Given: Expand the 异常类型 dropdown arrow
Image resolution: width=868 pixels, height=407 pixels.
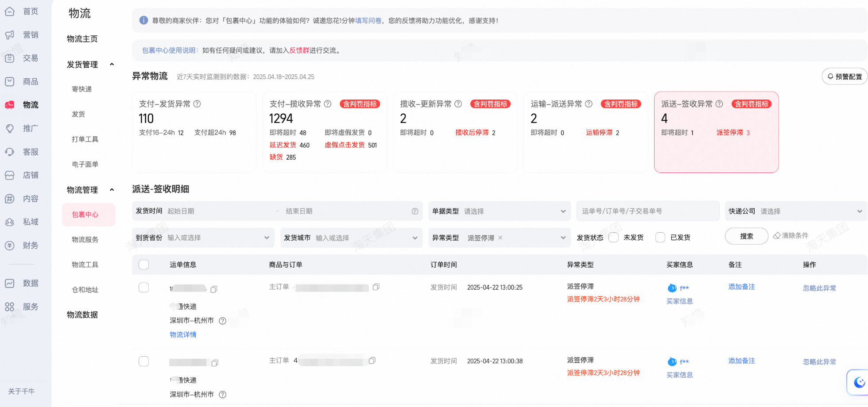Looking at the screenshot, I should (x=563, y=238).
